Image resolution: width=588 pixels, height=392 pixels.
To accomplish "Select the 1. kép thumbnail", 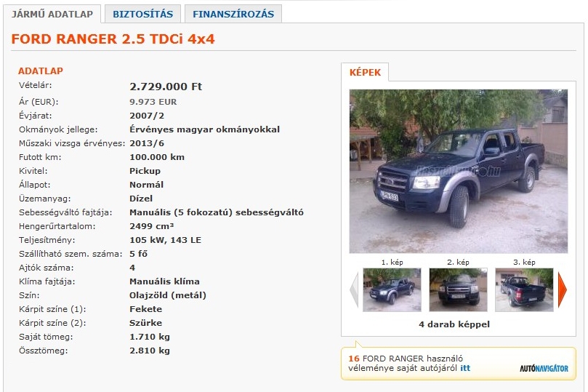I will click(392, 289).
